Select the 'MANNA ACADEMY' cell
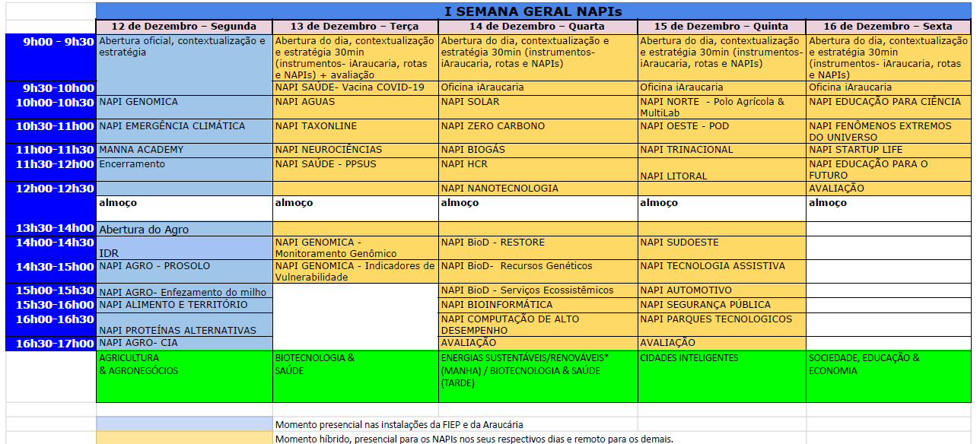 point(185,151)
